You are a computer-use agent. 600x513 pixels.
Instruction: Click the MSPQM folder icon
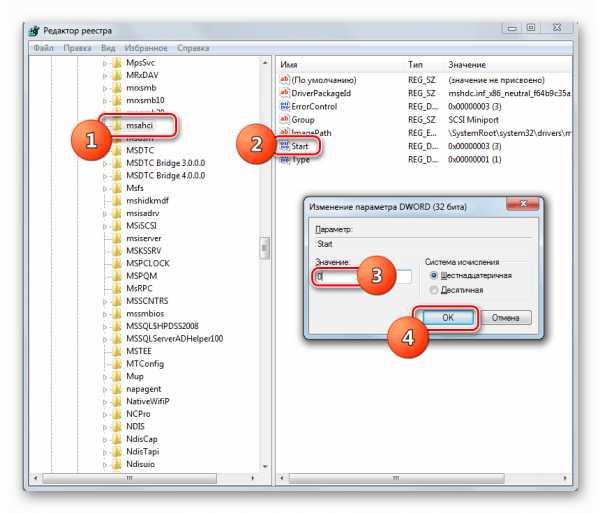point(117,276)
